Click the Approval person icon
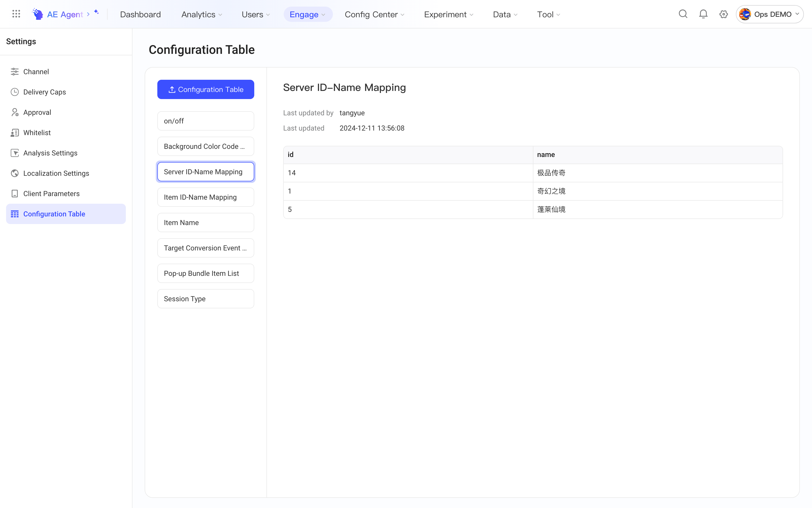 tap(15, 112)
